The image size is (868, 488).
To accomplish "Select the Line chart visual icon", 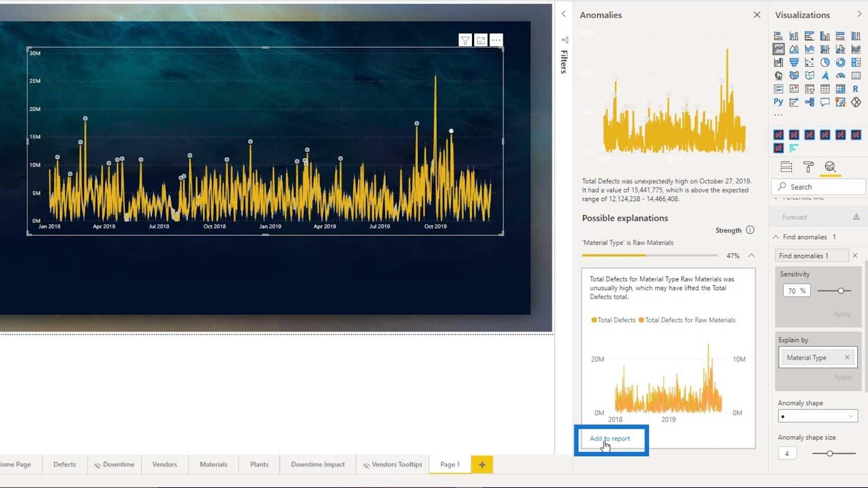I will click(x=778, y=49).
